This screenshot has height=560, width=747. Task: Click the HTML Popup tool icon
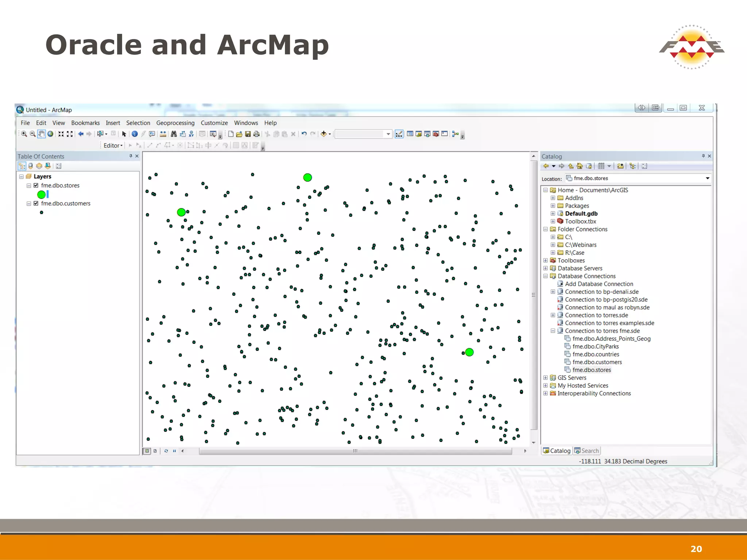click(x=152, y=134)
